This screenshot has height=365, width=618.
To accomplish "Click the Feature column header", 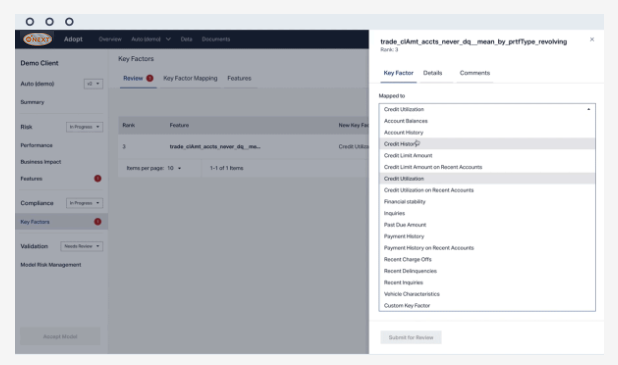I will pos(179,125).
